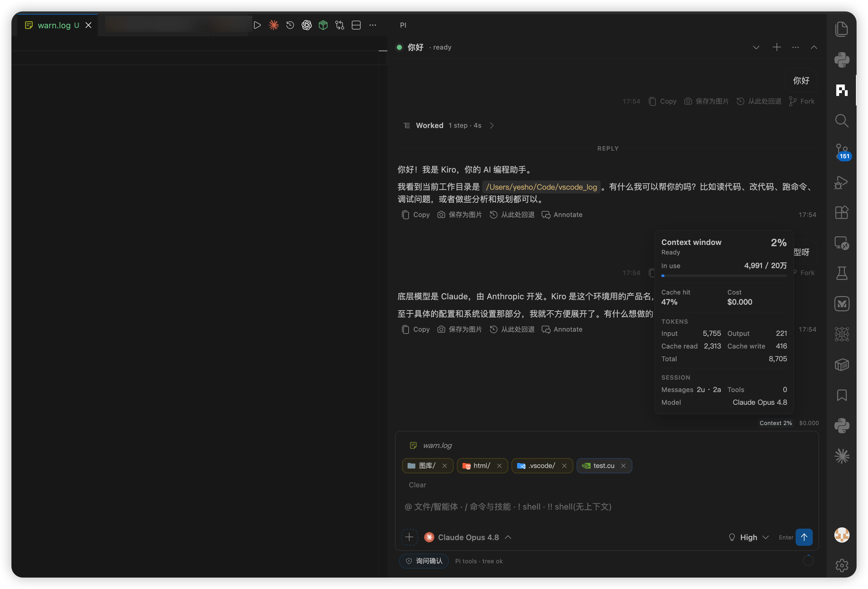Image resolution: width=868 pixels, height=589 pixels.
Task: Open session dropdown chevron in chat header
Action: pyautogui.click(x=756, y=47)
